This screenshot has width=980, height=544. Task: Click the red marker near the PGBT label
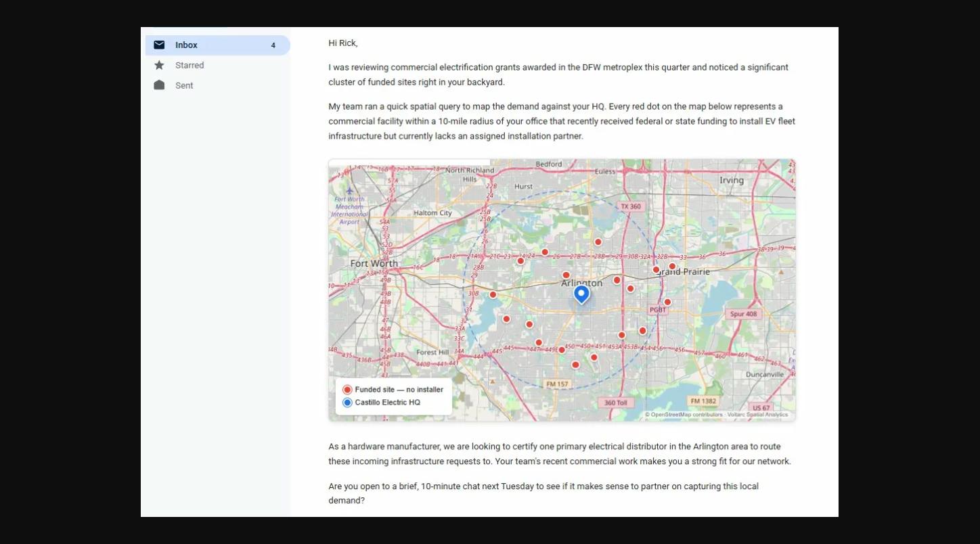(x=667, y=301)
